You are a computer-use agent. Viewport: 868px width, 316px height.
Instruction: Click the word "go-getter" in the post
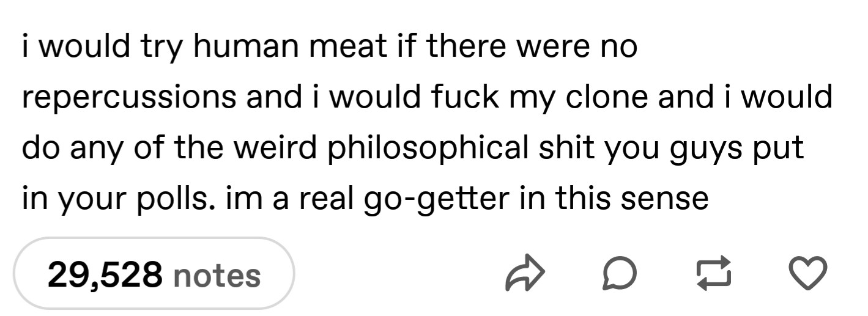click(417, 200)
